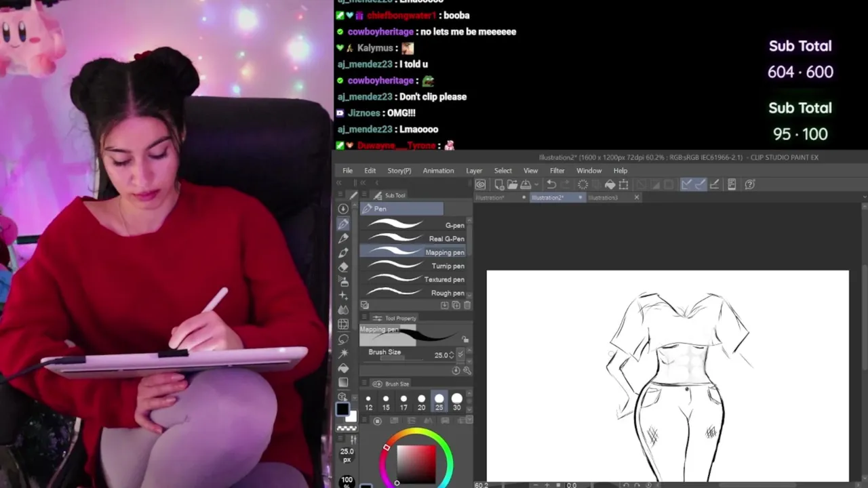
Task: Select the Lasso selection tool
Action: (343, 338)
